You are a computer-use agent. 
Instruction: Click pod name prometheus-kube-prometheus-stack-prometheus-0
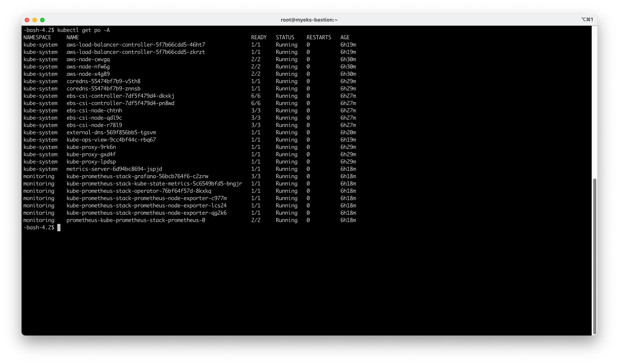click(136, 220)
